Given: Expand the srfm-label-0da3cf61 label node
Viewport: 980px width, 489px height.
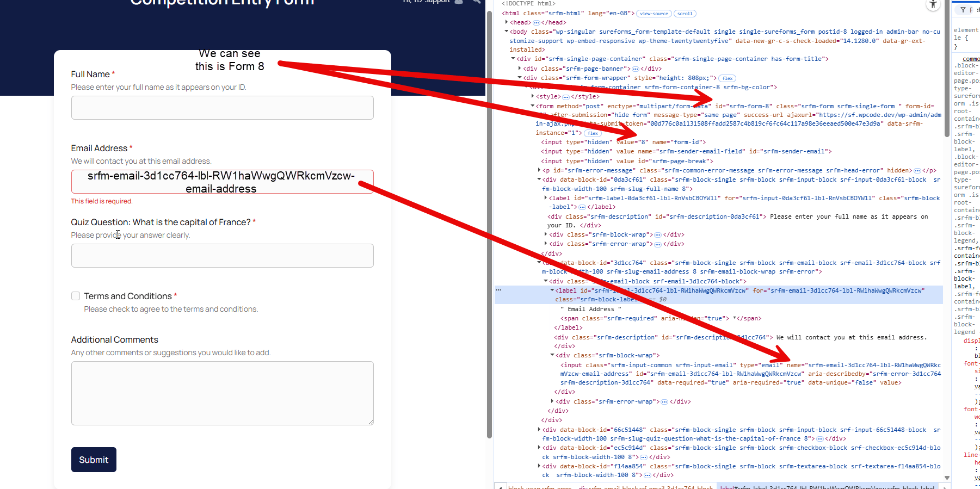Looking at the screenshot, I should pyautogui.click(x=546, y=198).
